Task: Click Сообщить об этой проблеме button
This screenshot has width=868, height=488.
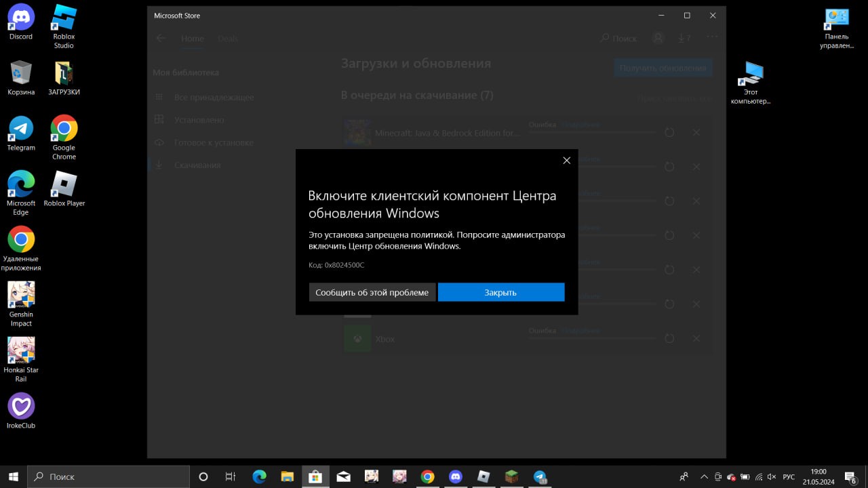Action: click(372, 292)
